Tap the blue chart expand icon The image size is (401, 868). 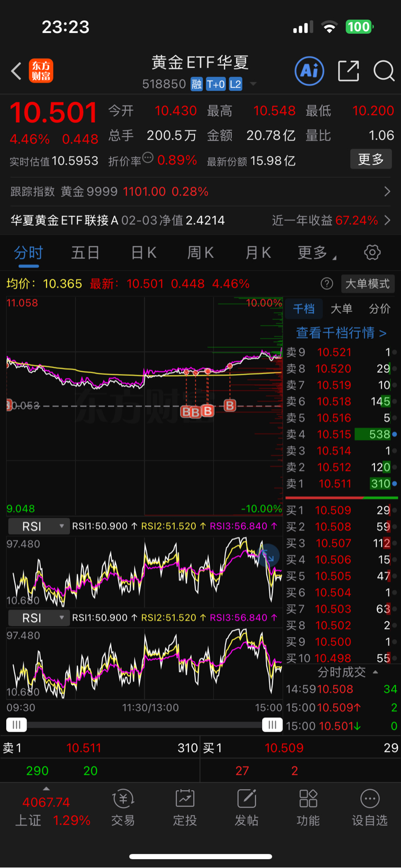coord(269,556)
